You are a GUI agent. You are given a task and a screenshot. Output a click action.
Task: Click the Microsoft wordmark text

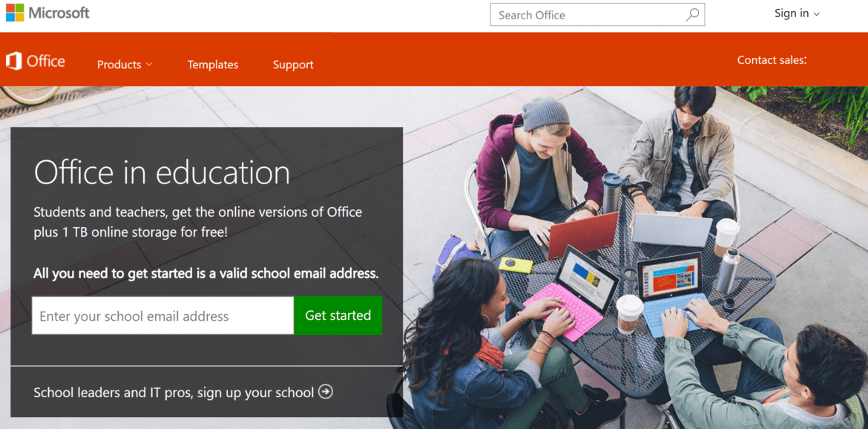click(59, 13)
